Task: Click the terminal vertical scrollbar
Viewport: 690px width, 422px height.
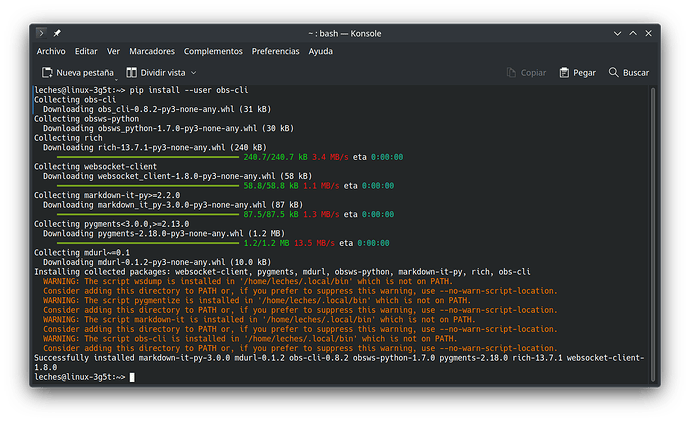Action: (x=653, y=234)
